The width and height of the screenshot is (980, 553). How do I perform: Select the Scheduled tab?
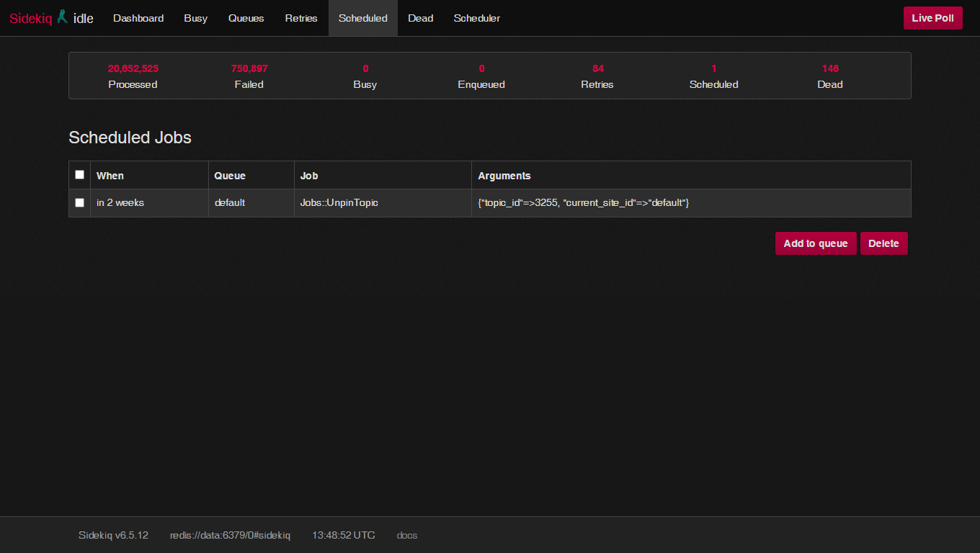click(x=363, y=18)
